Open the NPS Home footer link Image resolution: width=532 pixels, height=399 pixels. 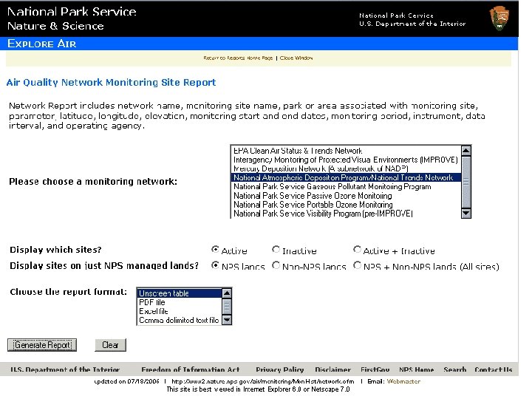[x=416, y=369]
